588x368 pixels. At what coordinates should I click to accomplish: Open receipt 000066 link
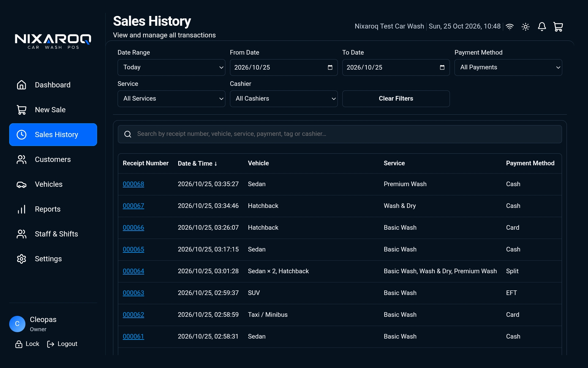133,228
